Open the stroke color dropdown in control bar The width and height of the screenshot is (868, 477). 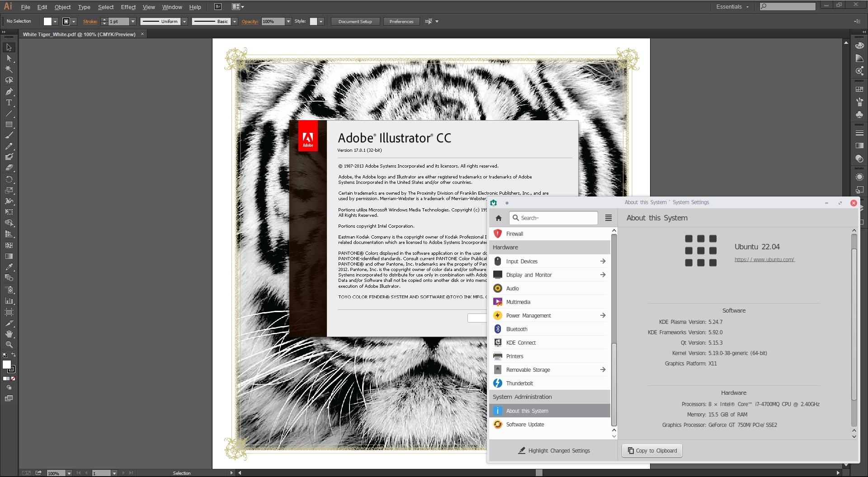pyautogui.click(x=74, y=22)
